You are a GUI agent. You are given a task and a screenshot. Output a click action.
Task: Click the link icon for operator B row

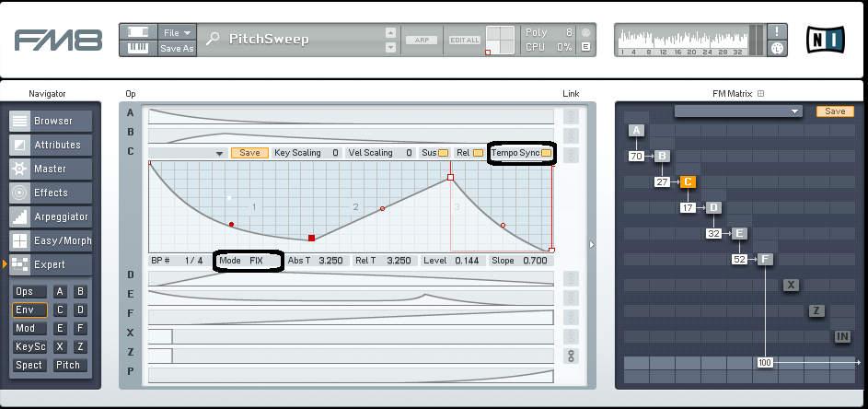(x=571, y=135)
